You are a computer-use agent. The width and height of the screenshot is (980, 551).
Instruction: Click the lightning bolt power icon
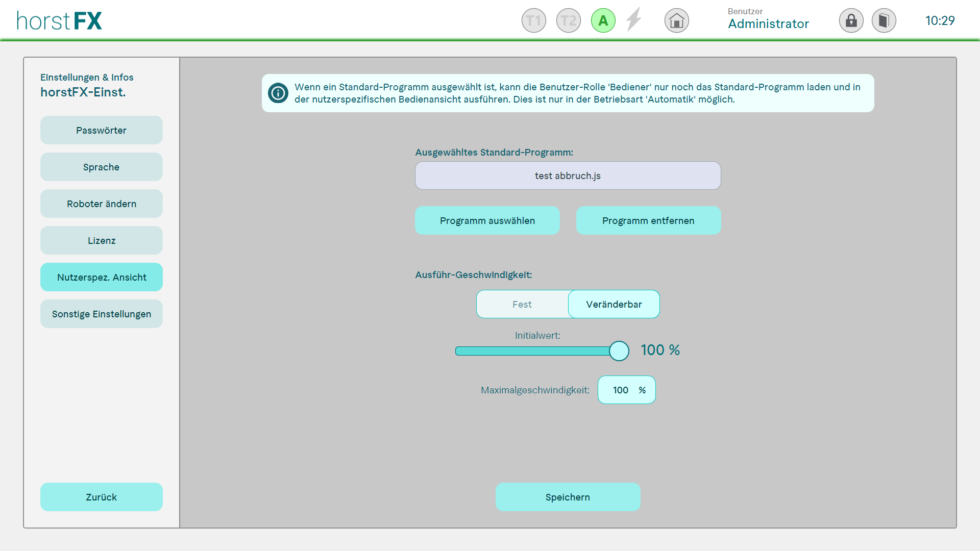(x=634, y=20)
